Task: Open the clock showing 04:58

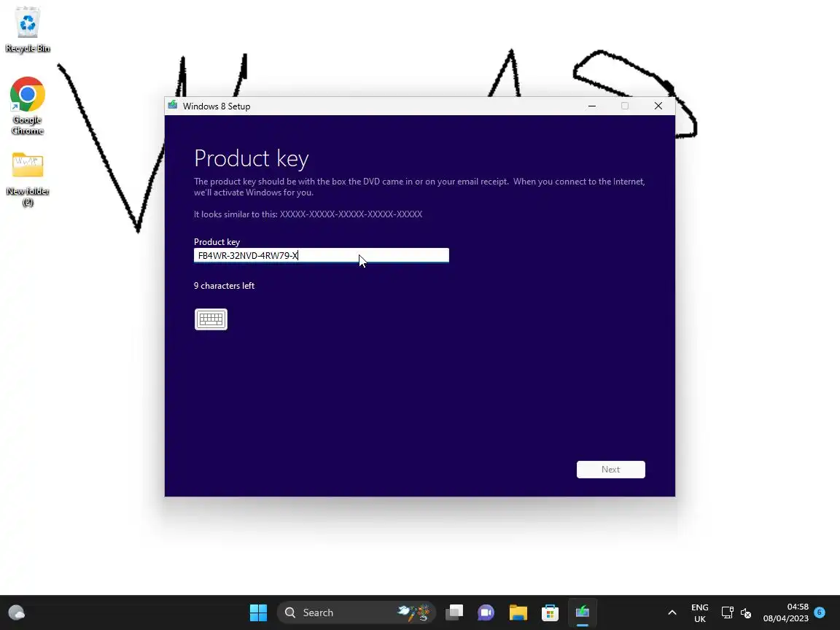Action: click(785, 612)
